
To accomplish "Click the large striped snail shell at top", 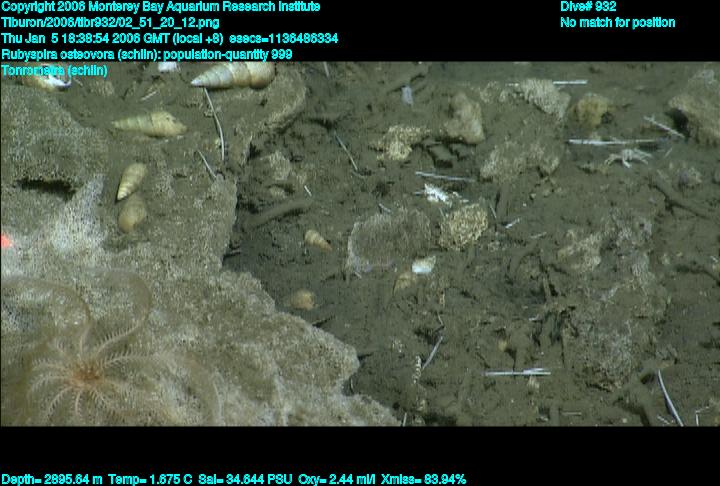I will [x=232, y=75].
